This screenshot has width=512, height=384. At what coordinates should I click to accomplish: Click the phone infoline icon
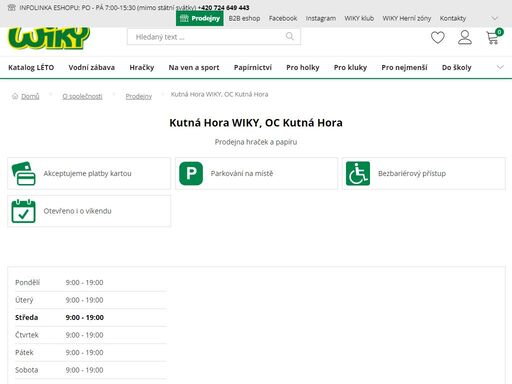coord(12,7)
